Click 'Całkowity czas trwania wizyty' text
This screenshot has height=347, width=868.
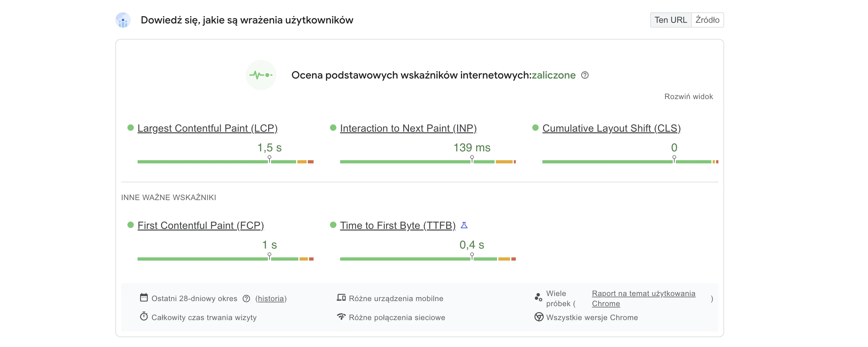204,317
